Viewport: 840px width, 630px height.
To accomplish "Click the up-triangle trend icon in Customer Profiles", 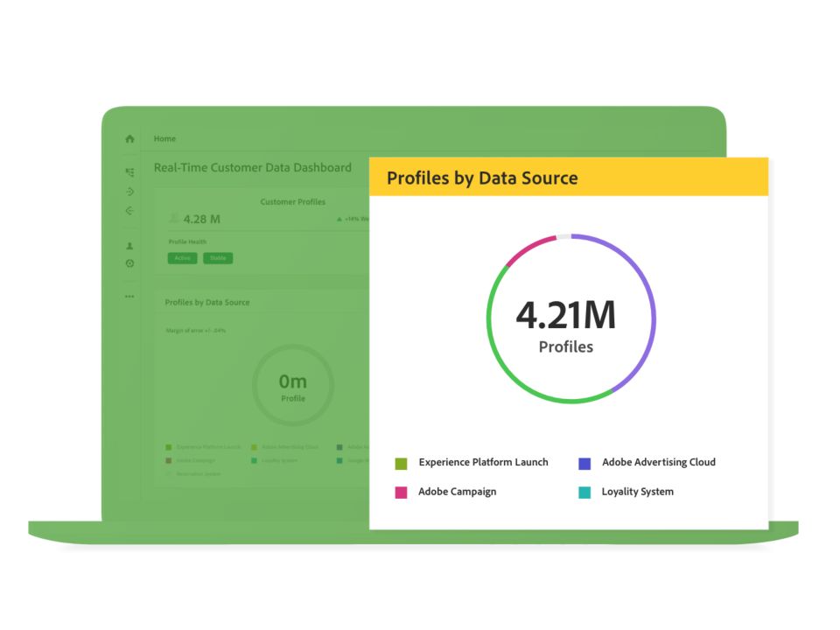I will click(x=339, y=219).
